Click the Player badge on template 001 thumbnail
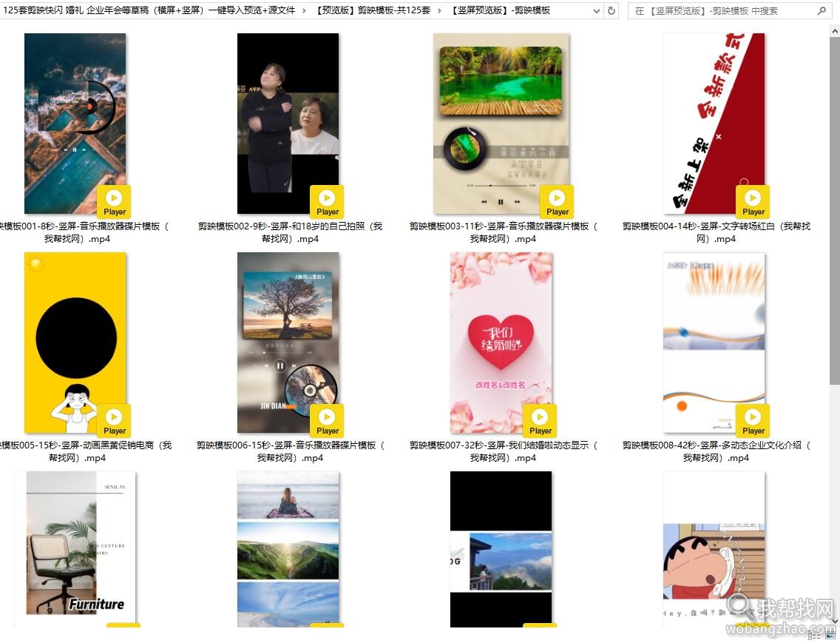 (114, 202)
